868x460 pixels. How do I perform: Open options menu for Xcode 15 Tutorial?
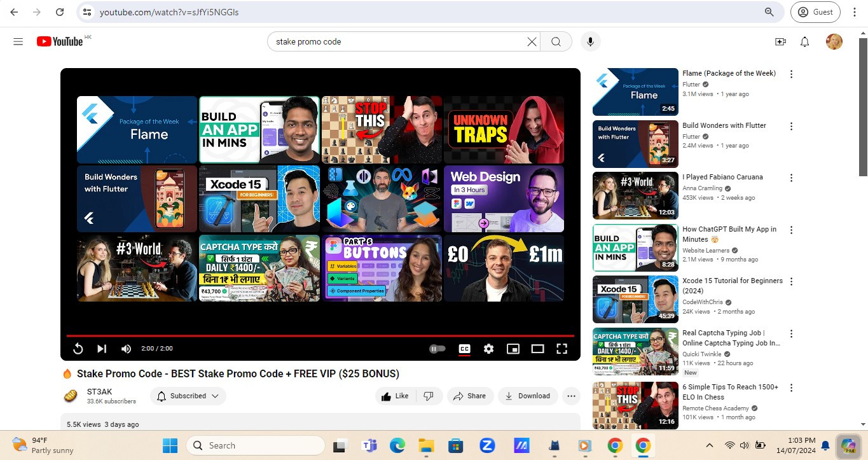[x=792, y=281]
